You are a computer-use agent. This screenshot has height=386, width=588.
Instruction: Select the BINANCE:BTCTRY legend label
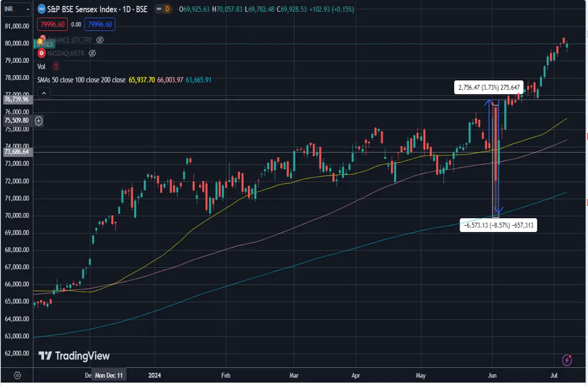pos(70,39)
